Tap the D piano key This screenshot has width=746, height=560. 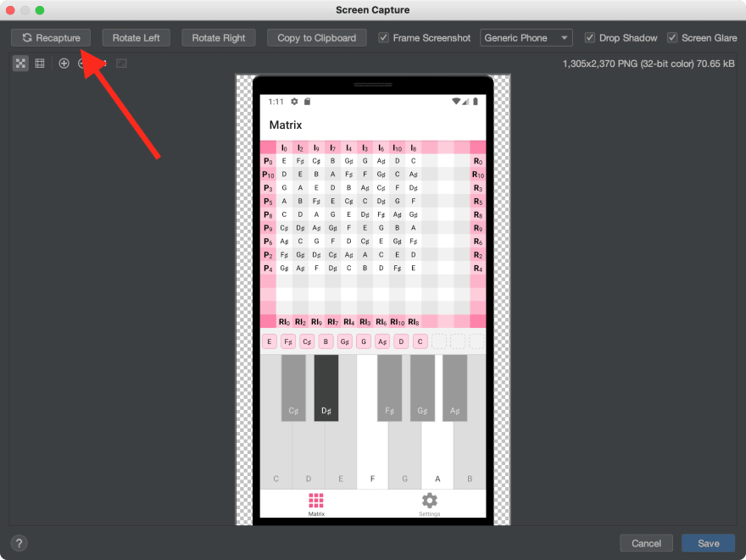tap(309, 457)
